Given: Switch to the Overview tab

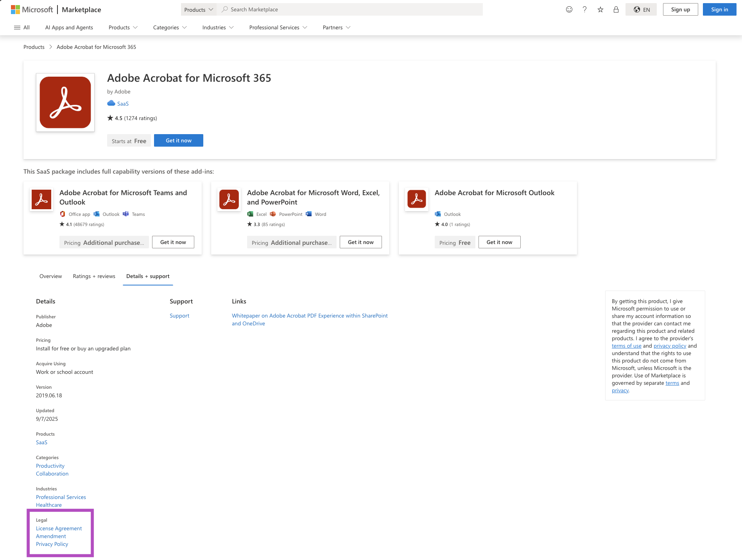Looking at the screenshot, I should click(50, 276).
